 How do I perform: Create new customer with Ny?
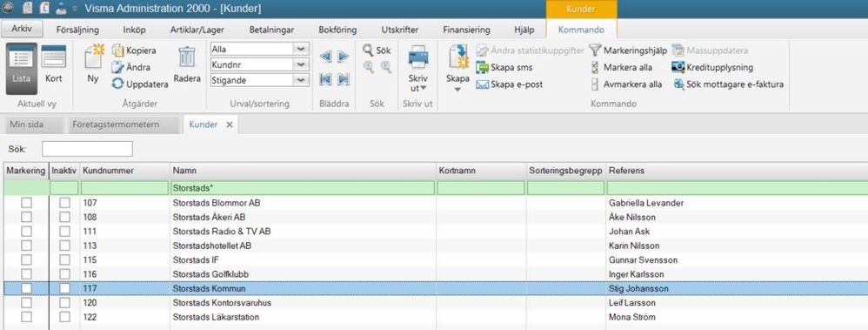(x=93, y=64)
